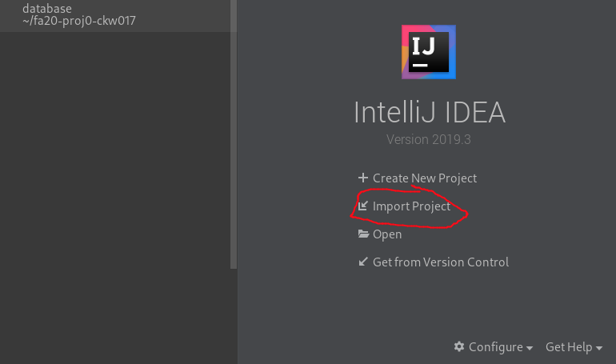Image resolution: width=616 pixels, height=364 pixels.
Task: Click the IntelliJ IDEA title text
Action: tap(429, 113)
